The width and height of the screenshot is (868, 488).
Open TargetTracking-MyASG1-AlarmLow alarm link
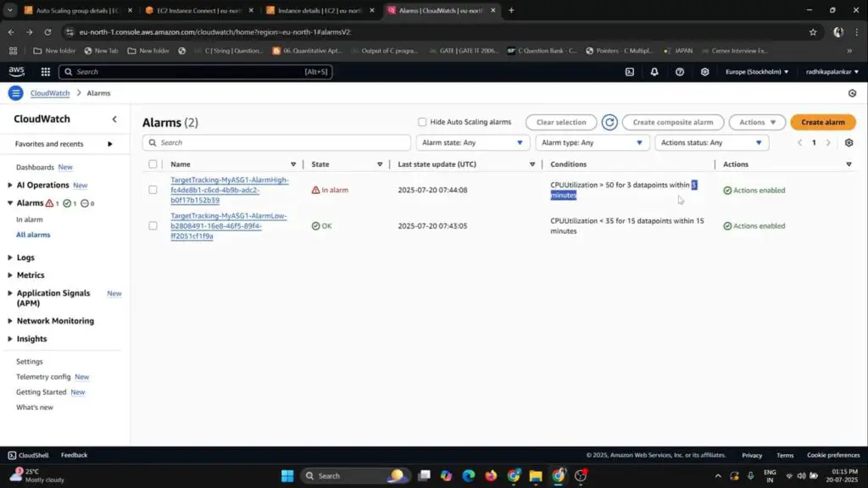[228, 225]
